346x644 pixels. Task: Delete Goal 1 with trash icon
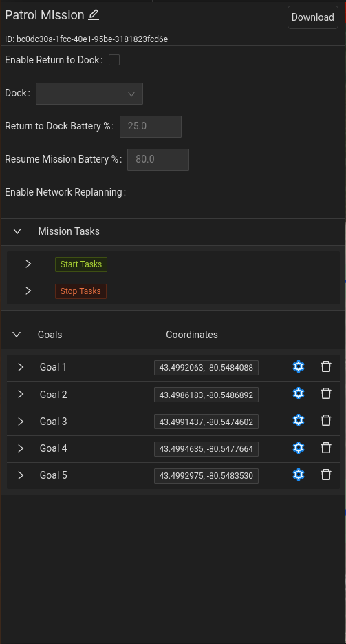(x=326, y=366)
